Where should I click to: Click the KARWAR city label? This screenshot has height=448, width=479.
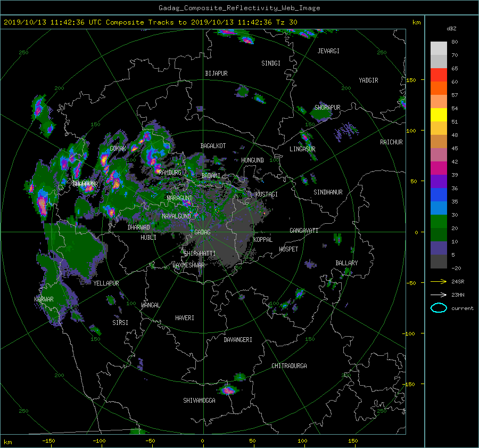click(44, 299)
